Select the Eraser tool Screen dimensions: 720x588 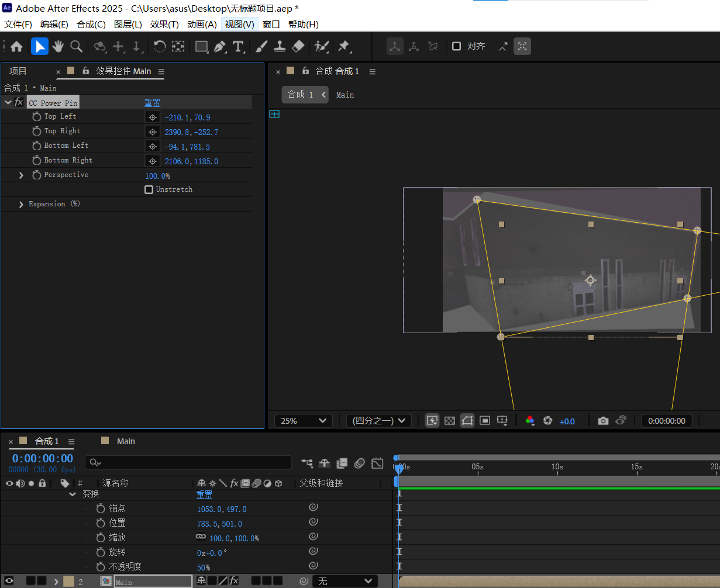[x=298, y=46]
